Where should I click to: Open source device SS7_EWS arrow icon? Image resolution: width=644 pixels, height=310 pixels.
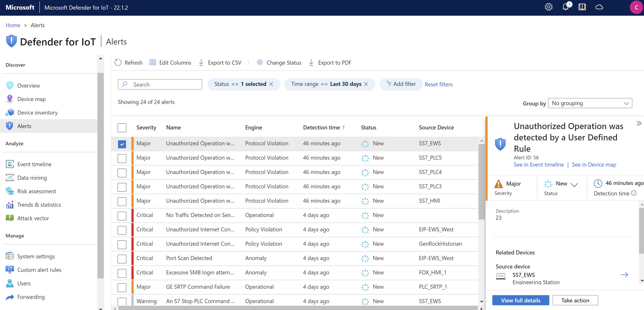(x=624, y=275)
